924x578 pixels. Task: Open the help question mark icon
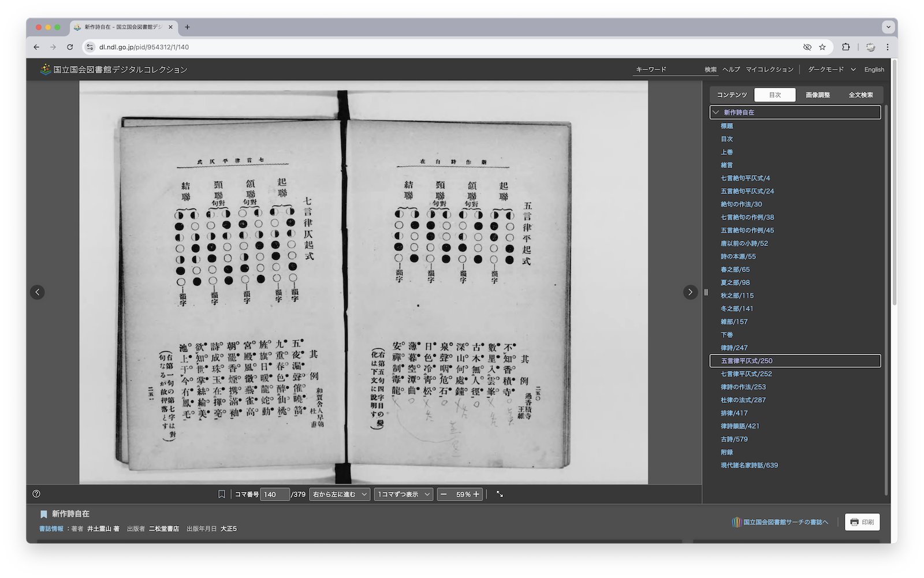click(36, 494)
